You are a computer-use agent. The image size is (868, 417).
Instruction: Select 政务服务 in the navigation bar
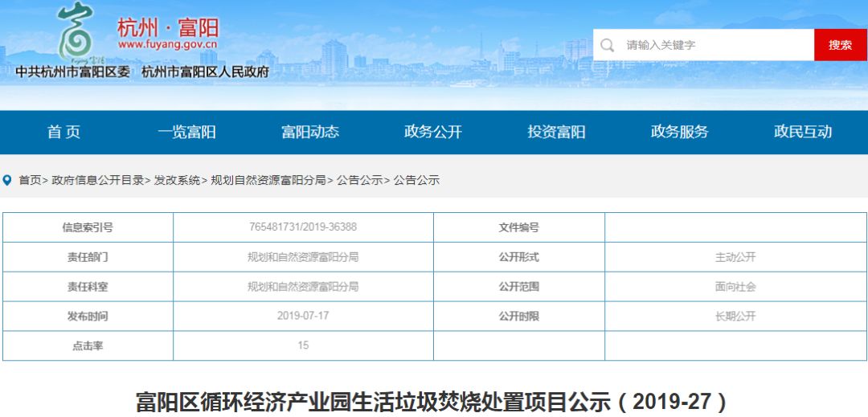pos(680,133)
